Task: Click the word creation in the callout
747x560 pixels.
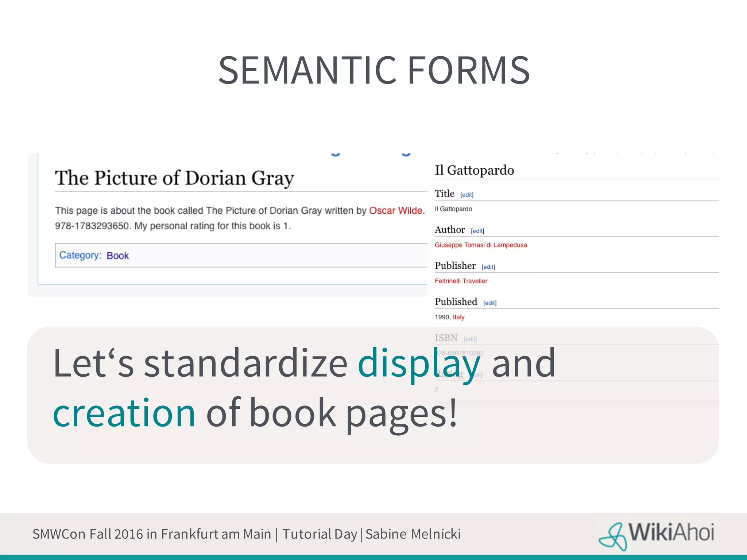Action: point(124,413)
